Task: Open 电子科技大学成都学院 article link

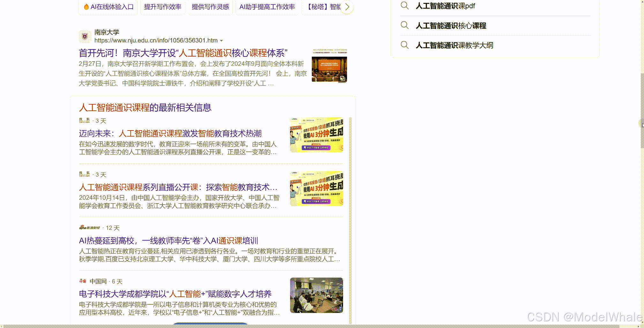Action: coord(175,294)
